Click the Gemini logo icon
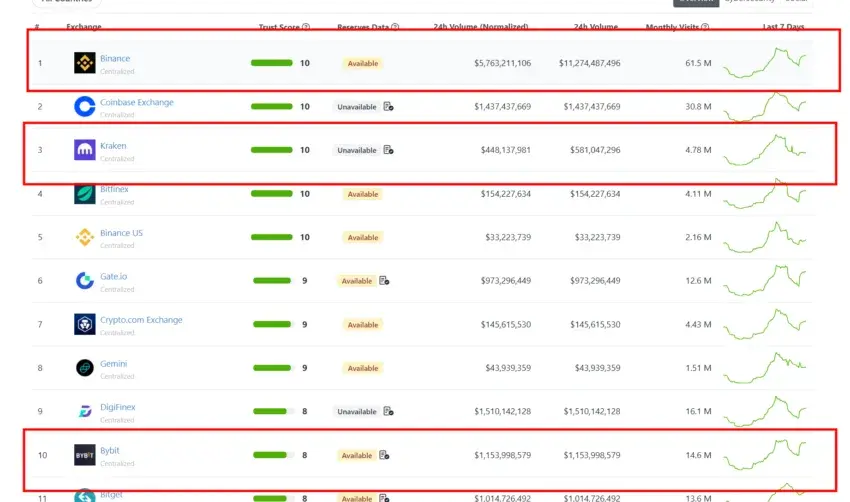The width and height of the screenshot is (850, 502). pyautogui.click(x=85, y=368)
